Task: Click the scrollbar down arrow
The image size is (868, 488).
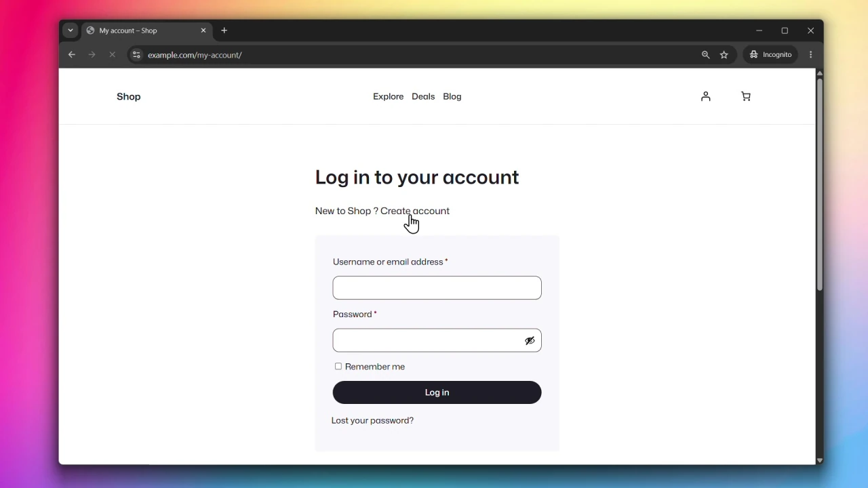Action: (820, 460)
